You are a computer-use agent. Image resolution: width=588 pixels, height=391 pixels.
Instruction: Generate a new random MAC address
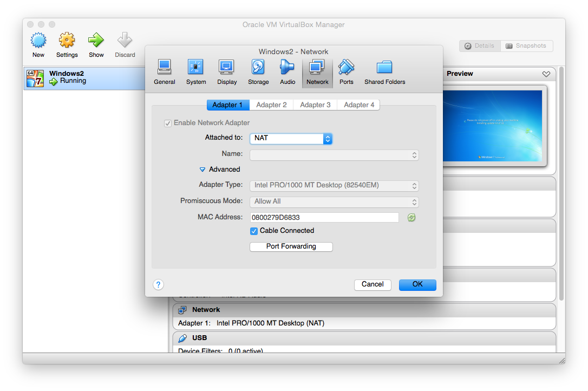click(x=411, y=217)
